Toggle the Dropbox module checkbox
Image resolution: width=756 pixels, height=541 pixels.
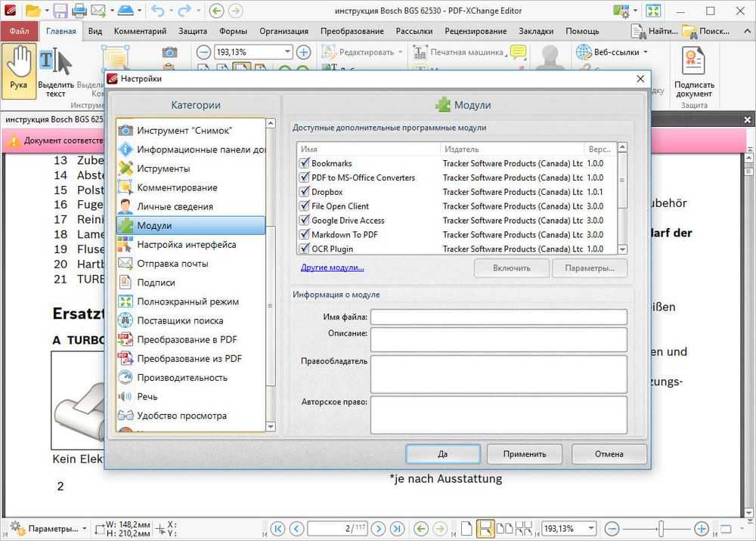[x=305, y=192]
